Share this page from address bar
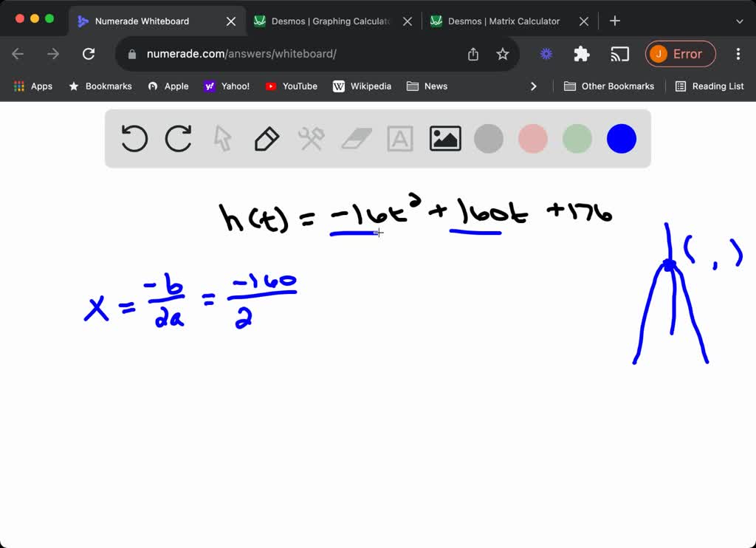The image size is (756, 548). click(473, 54)
